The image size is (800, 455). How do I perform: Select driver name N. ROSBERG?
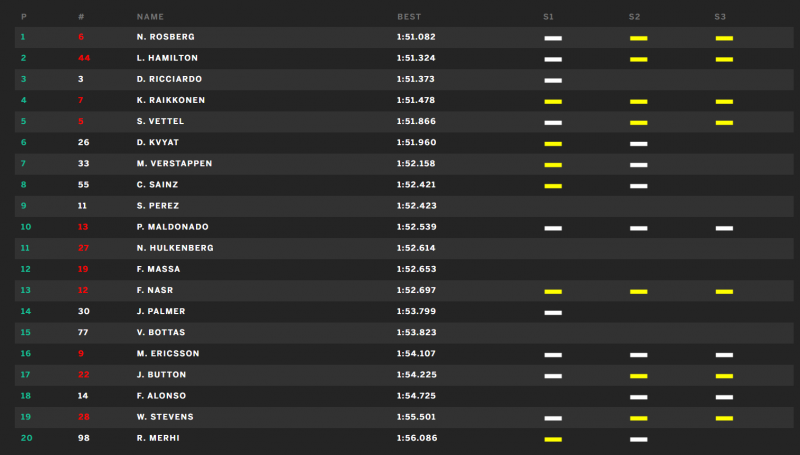tap(165, 37)
